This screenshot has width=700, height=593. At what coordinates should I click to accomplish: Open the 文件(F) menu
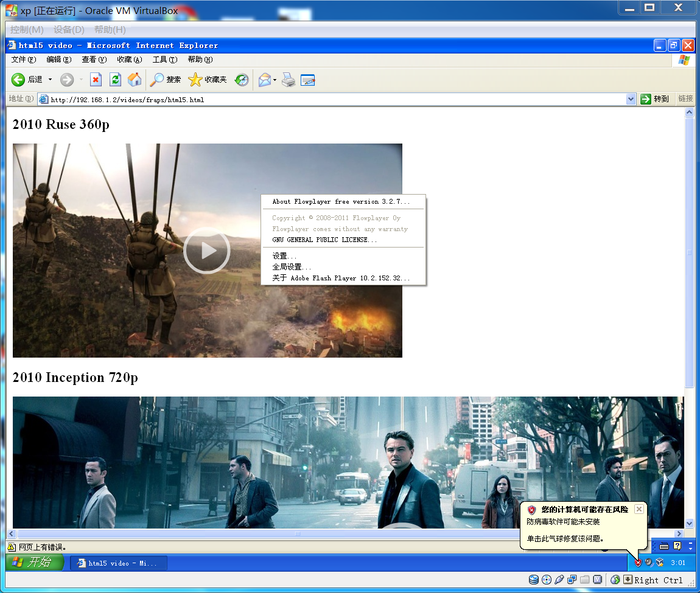coord(24,59)
